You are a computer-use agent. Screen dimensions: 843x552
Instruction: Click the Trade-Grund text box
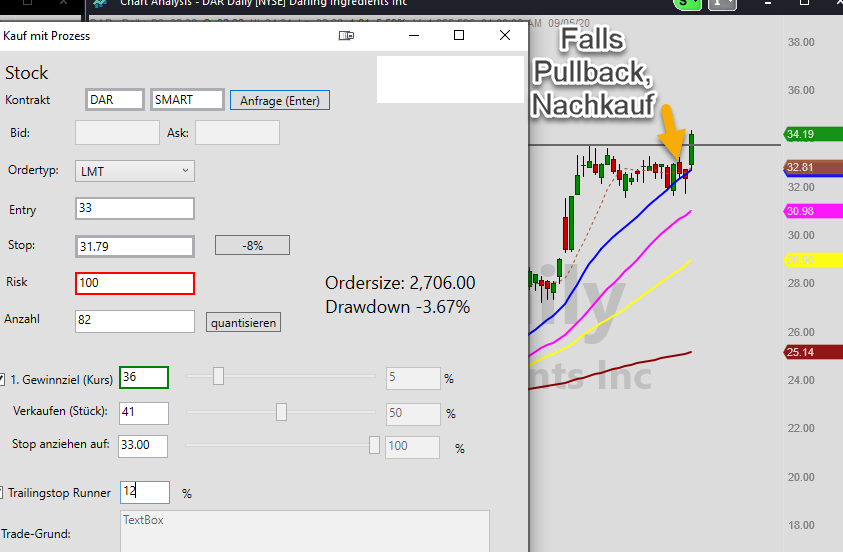coord(305,532)
